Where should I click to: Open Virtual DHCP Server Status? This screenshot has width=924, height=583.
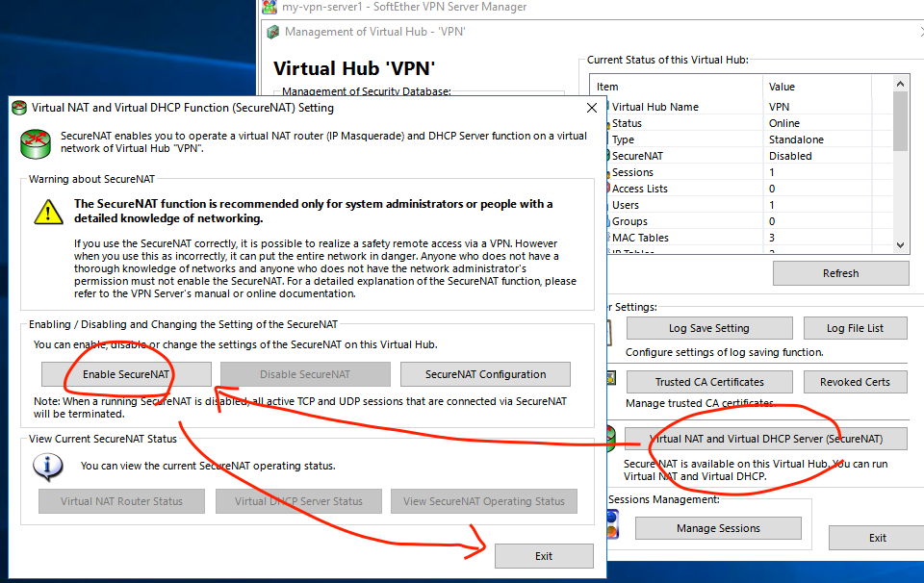(298, 501)
